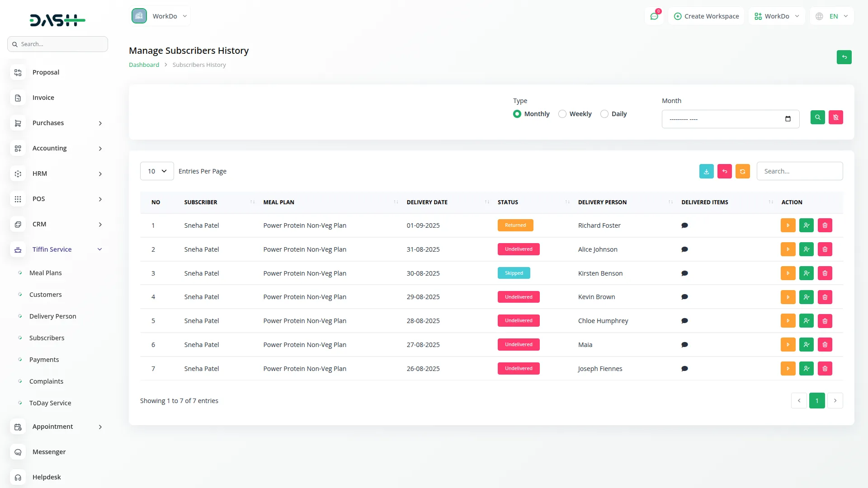Delete the 01-09-2025 delivery record

pyautogui.click(x=825, y=225)
